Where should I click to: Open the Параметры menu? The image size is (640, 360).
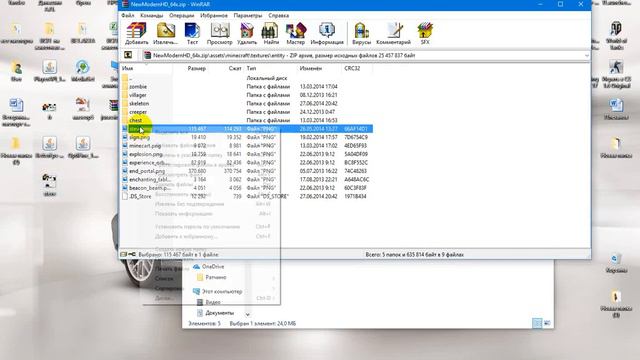coord(248,16)
